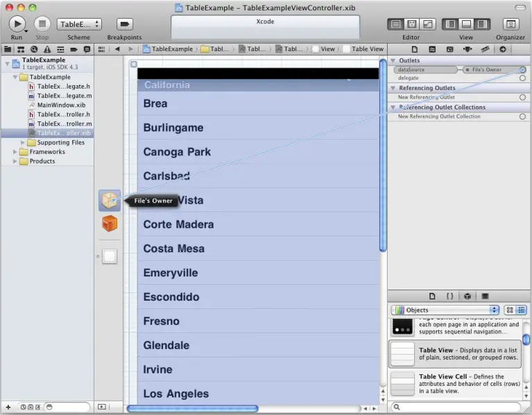Switch the library to list view mode
Screen dimensions: 532x415
(522, 310)
